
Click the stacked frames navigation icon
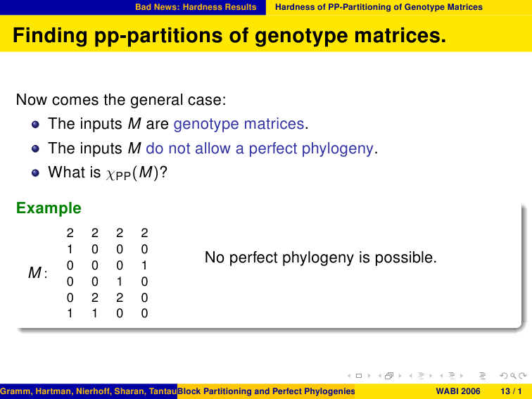(390, 376)
